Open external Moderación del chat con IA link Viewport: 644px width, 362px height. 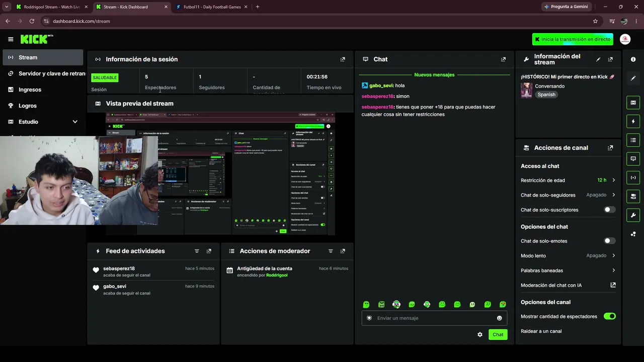tap(613, 285)
